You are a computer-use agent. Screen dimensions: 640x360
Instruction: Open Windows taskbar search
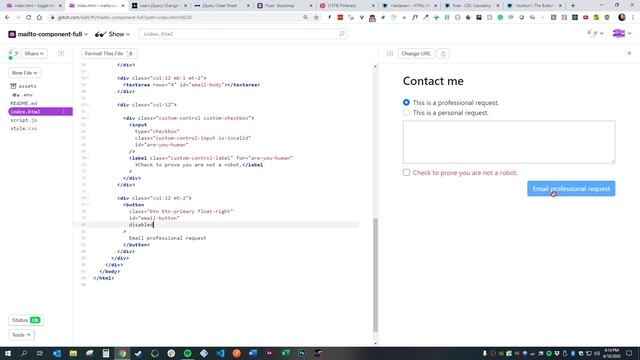pyautogui.click(x=24, y=353)
